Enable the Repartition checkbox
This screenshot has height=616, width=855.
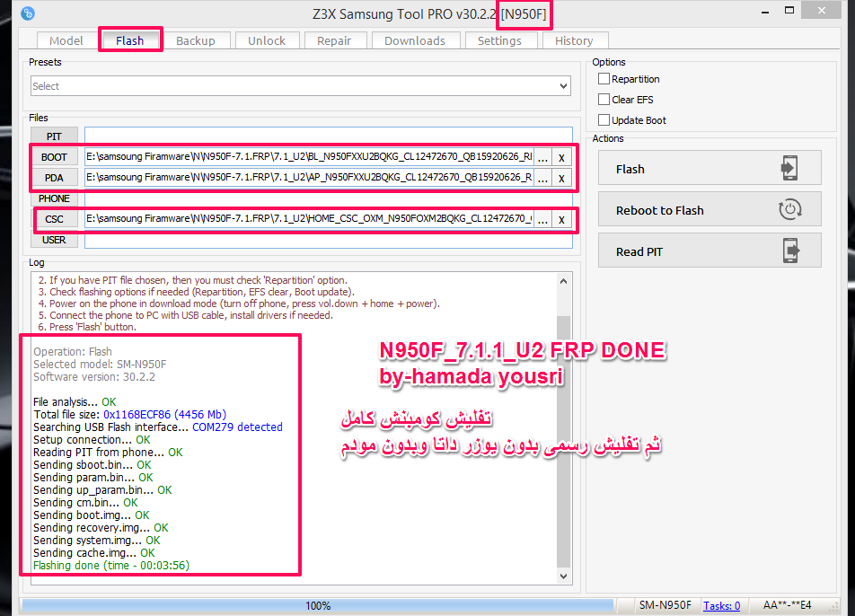click(604, 78)
